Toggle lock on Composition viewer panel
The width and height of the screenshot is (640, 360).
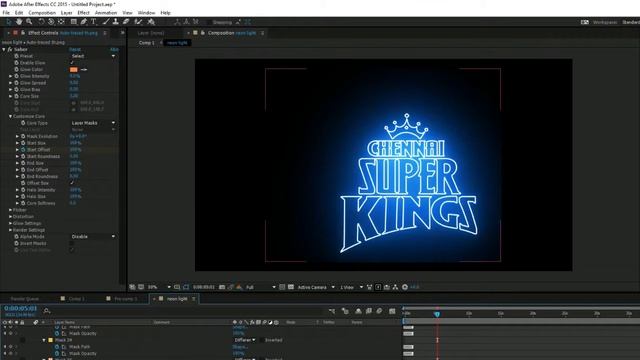point(202,33)
